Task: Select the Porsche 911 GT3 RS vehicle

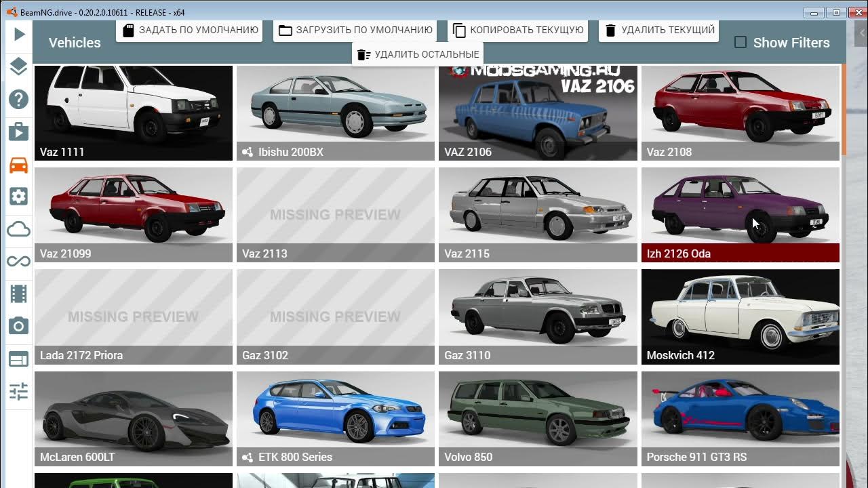Action: point(741,419)
